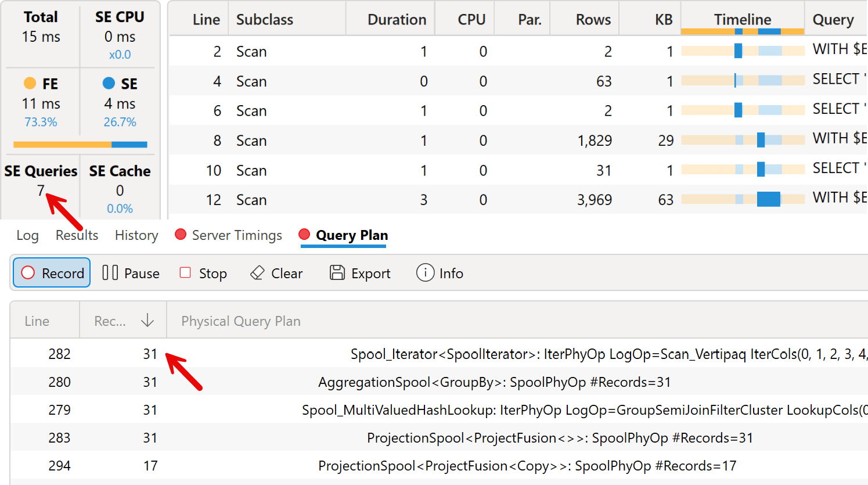This screenshot has width=868, height=485.
Task: Switch to the Log tab
Action: click(x=27, y=235)
